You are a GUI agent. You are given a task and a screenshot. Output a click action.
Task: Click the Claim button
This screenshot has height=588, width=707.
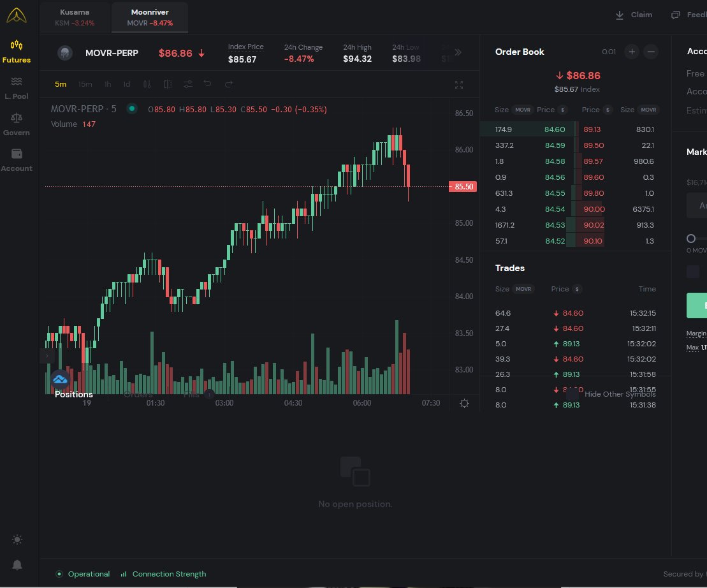[x=634, y=15]
